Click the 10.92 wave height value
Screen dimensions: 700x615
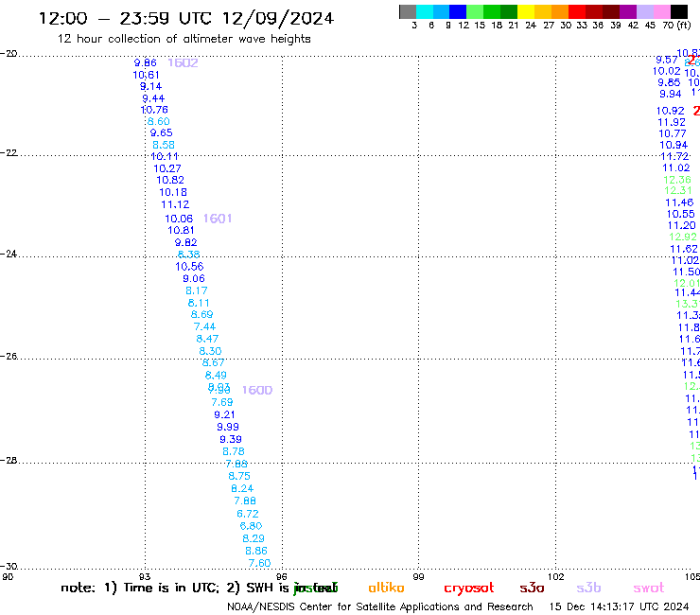(x=670, y=111)
